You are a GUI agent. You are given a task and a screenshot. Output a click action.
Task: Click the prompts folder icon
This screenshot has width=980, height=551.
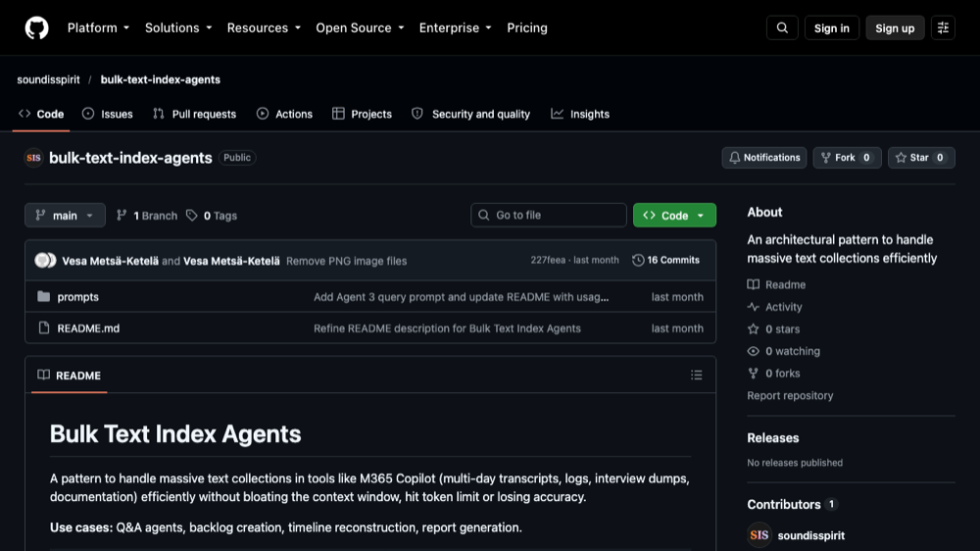pyautogui.click(x=43, y=296)
